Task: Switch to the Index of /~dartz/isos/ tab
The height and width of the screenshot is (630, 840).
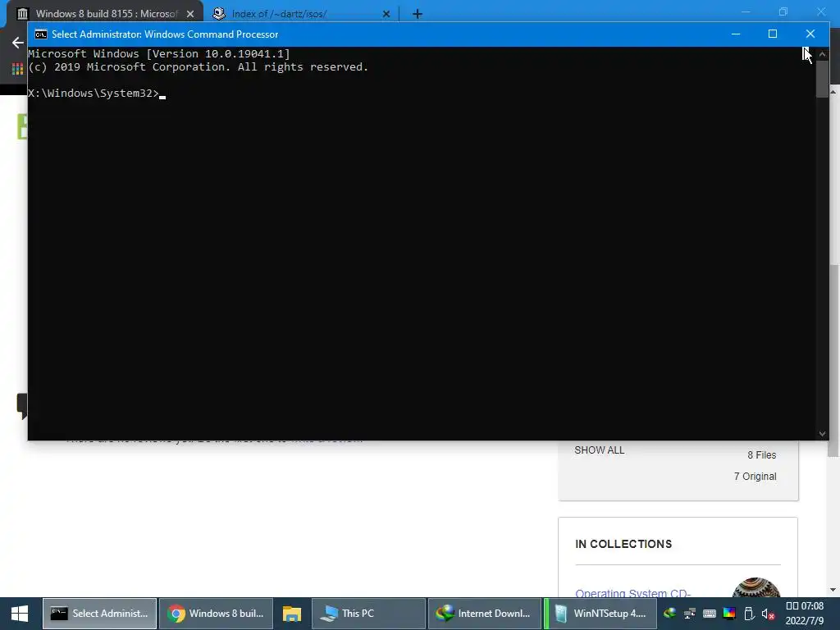Action: click(x=279, y=13)
